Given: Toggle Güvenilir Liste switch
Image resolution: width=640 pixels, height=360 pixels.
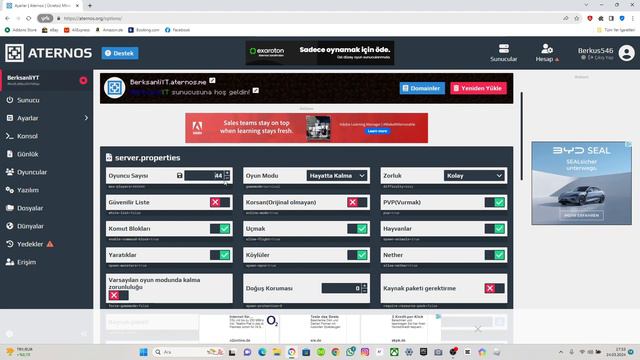Looking at the screenshot, I should [220, 202].
